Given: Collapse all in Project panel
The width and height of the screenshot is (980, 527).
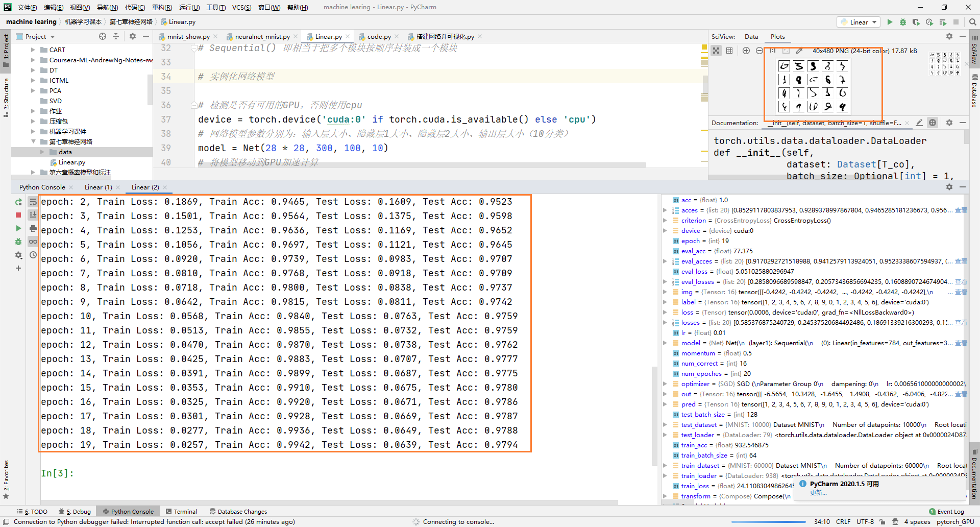Looking at the screenshot, I should tap(116, 36).
